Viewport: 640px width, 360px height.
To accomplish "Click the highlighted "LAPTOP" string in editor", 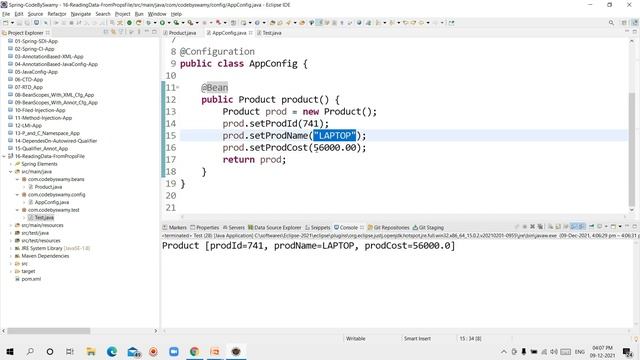I will [335, 136].
